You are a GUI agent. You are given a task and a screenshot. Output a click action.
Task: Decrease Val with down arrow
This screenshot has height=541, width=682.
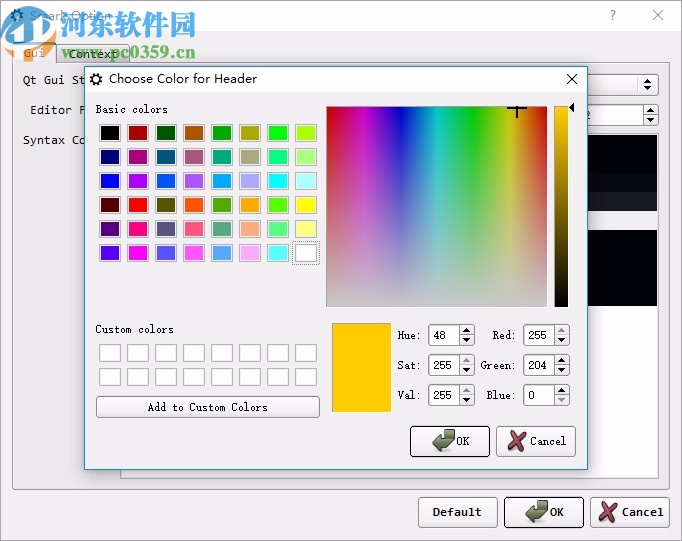pyautogui.click(x=467, y=400)
